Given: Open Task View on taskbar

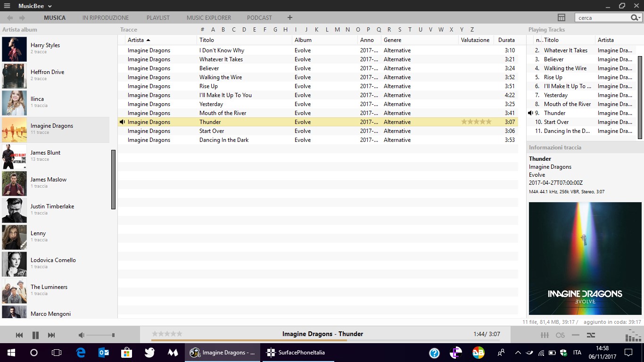Looking at the screenshot, I should click(57, 352).
